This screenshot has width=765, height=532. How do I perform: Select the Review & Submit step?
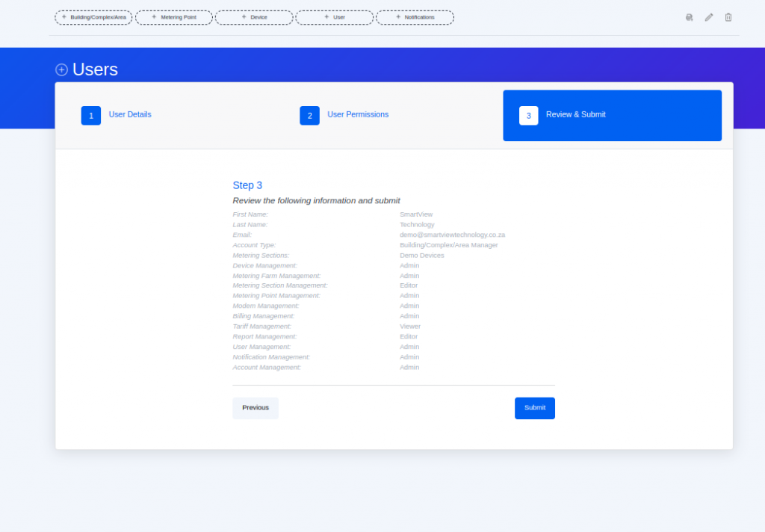[x=613, y=116]
